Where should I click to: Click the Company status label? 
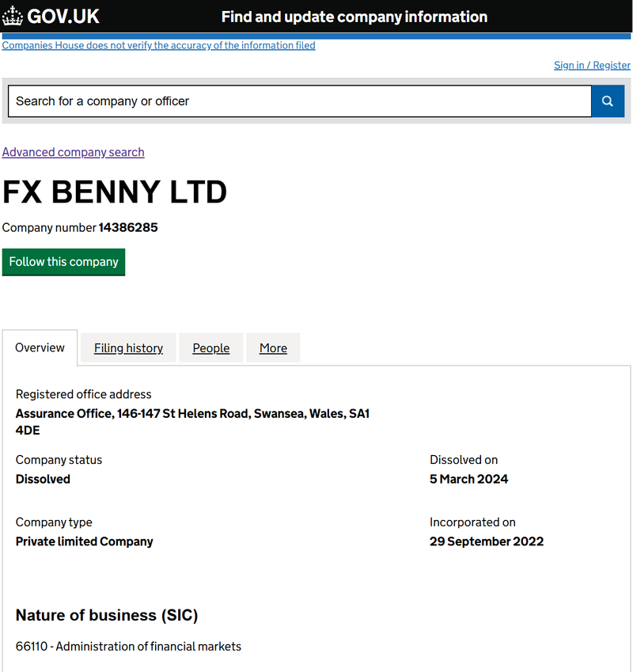(x=59, y=460)
